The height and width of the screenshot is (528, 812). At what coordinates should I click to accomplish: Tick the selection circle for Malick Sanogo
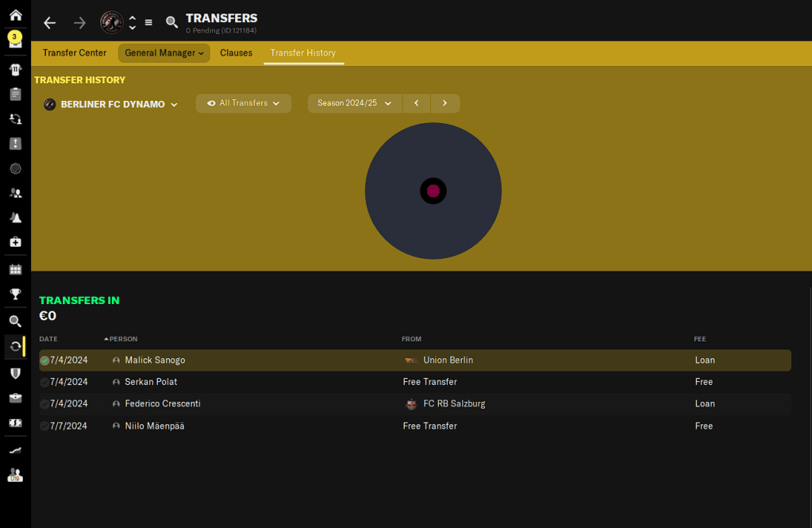click(x=44, y=360)
